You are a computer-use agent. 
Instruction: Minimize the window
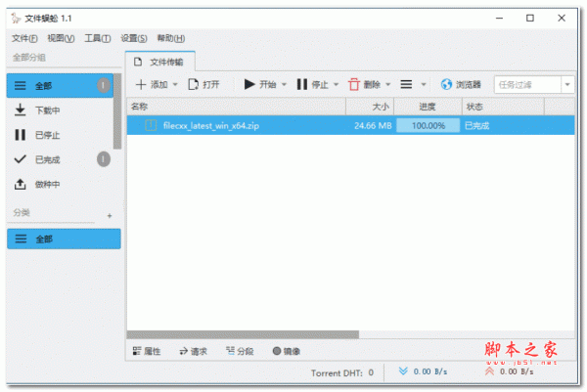499,18
